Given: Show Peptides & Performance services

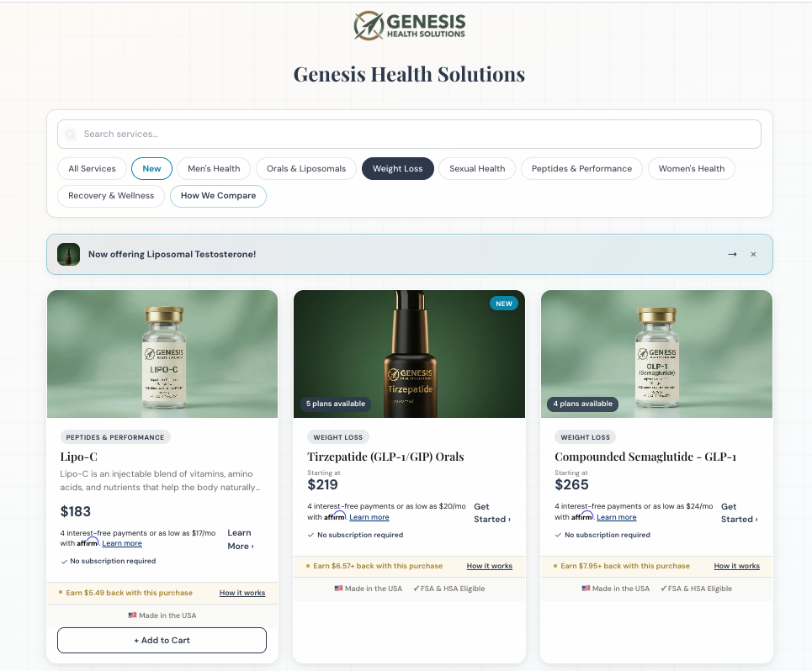Looking at the screenshot, I should (x=581, y=169).
